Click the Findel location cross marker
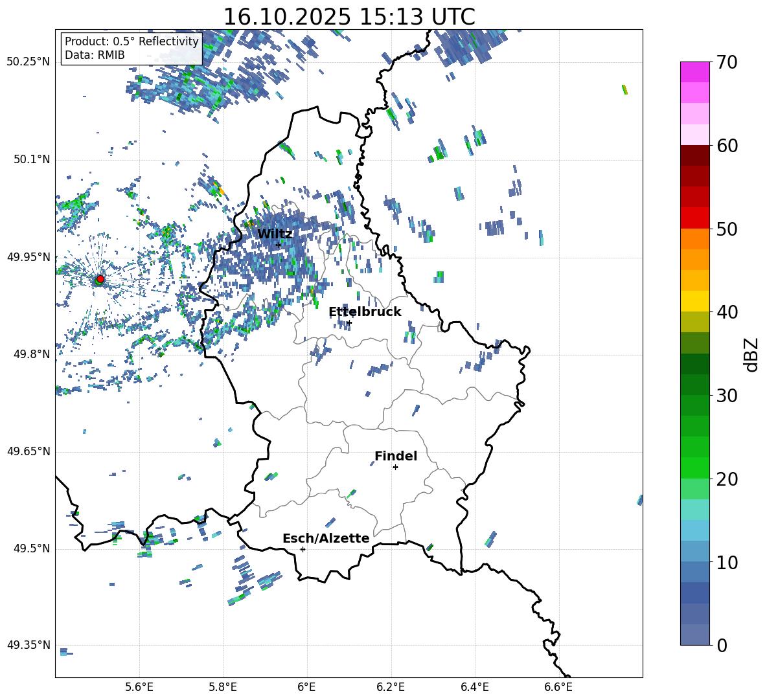The width and height of the screenshot is (767, 700). point(395,468)
